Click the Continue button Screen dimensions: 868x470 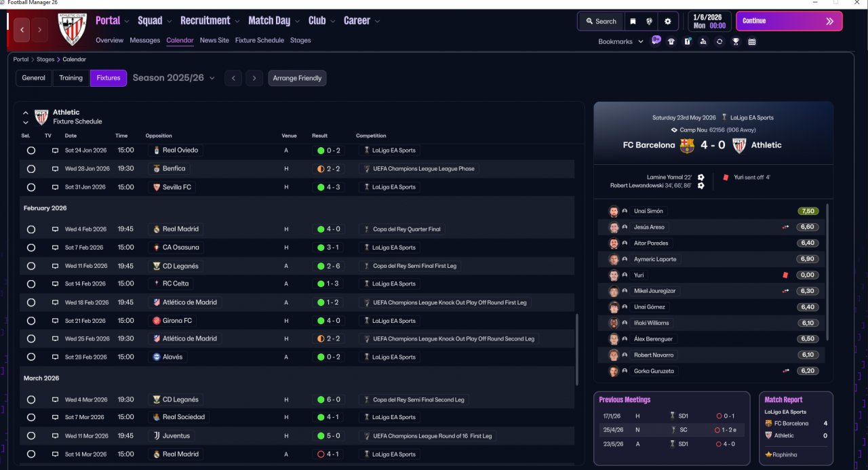[x=789, y=21]
